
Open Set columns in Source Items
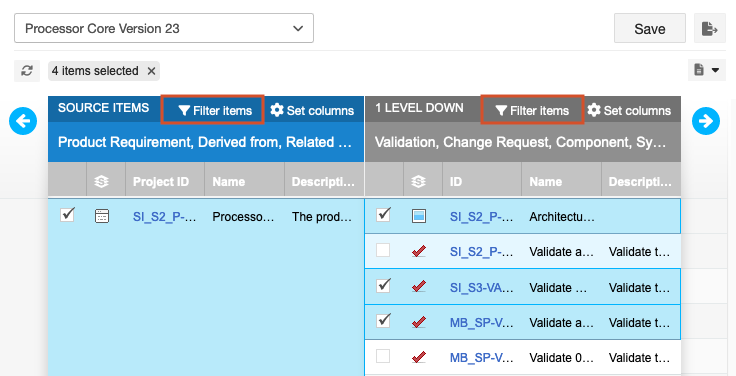coord(312,110)
